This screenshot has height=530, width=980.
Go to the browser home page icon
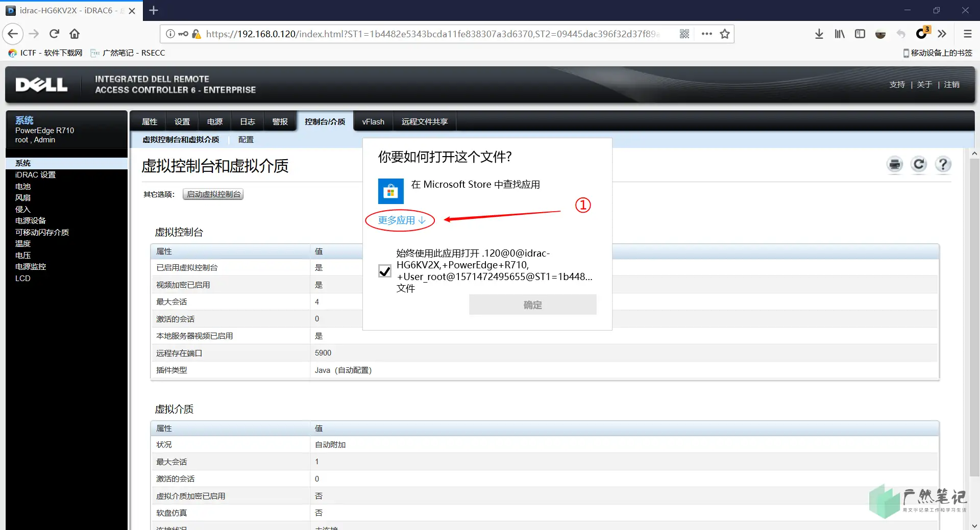click(x=75, y=34)
